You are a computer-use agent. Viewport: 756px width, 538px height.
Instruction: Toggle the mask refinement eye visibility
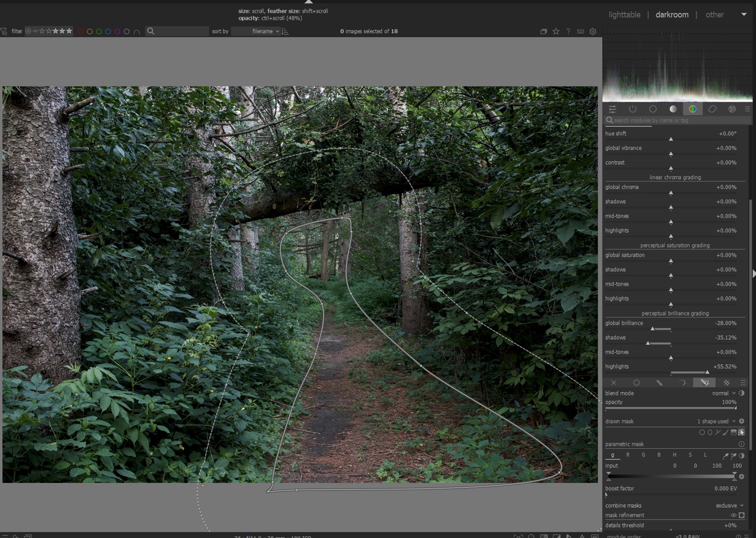pyautogui.click(x=733, y=516)
